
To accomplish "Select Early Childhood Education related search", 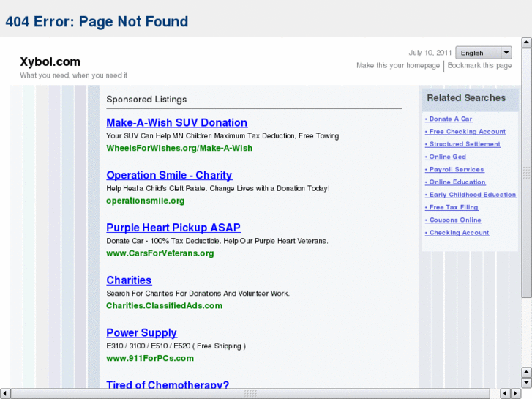I will [x=471, y=195].
